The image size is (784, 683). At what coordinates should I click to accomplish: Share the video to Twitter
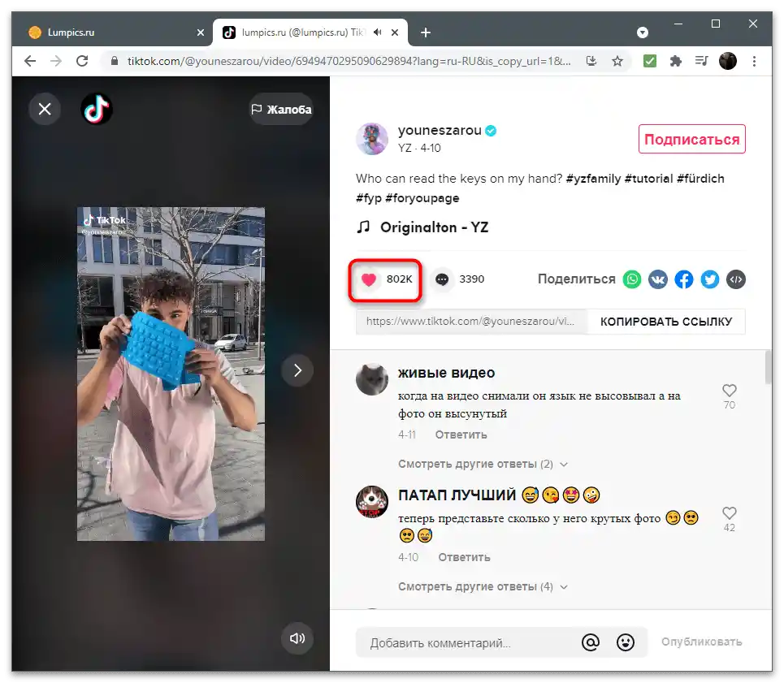pyautogui.click(x=710, y=279)
